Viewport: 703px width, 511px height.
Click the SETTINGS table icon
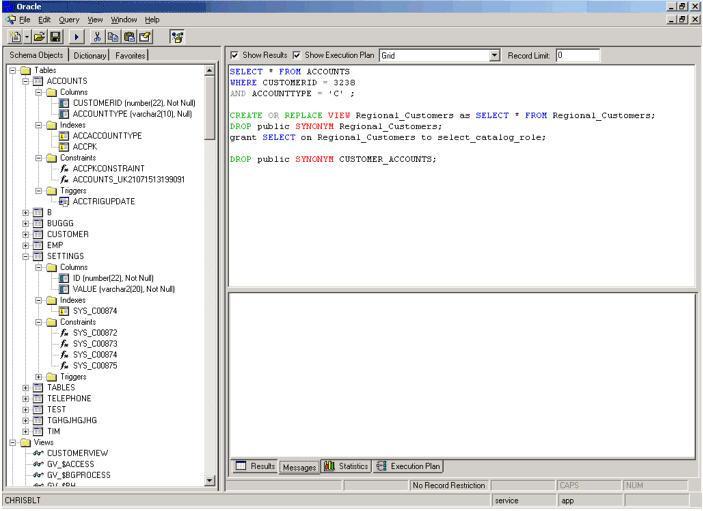(x=39, y=256)
